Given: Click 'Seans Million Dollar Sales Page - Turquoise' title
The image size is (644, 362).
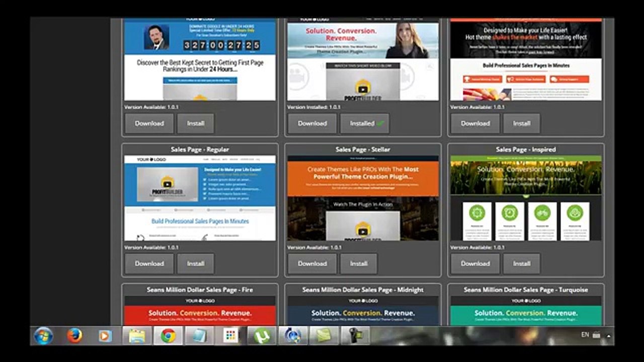Looking at the screenshot, I should click(x=526, y=290).
